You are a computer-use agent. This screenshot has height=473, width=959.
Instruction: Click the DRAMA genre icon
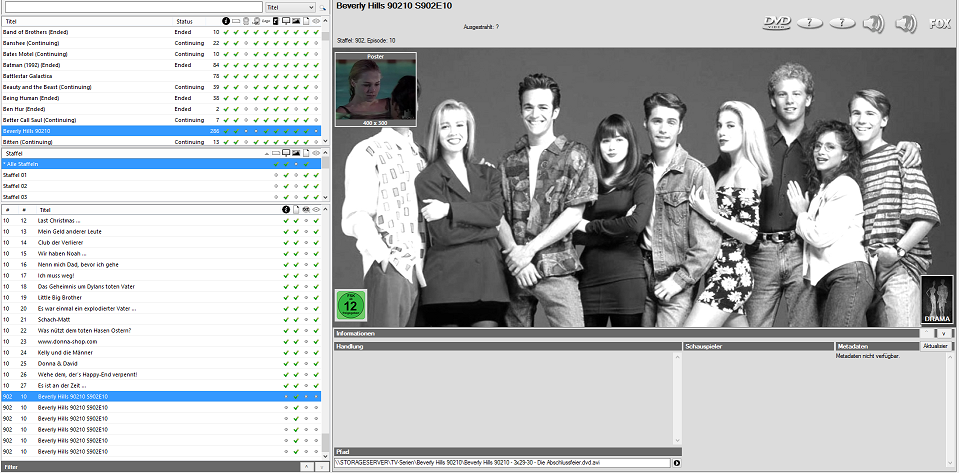click(x=937, y=300)
